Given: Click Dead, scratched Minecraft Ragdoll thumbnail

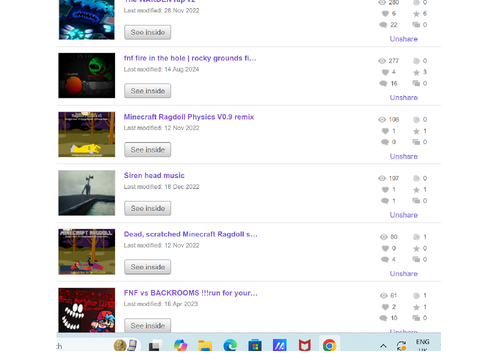Looking at the screenshot, I should click(87, 252).
